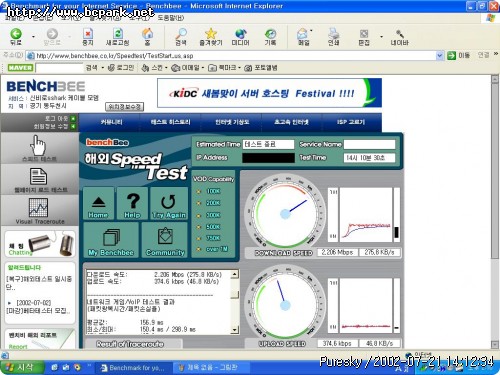Click the IE Favorites star icon
Screen dimensions: 500x375
click(211, 37)
